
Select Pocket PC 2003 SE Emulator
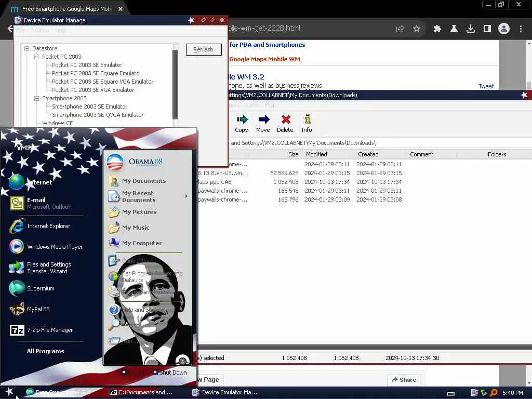tap(87, 65)
